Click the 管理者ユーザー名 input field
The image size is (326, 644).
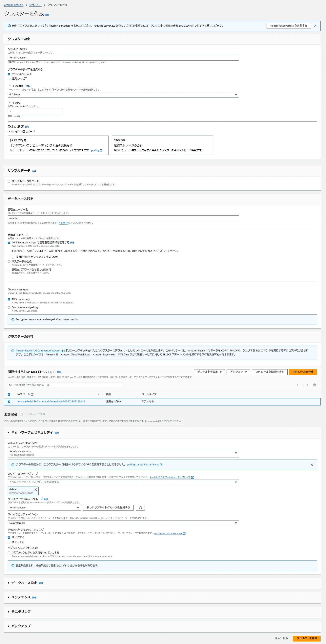coord(123,218)
